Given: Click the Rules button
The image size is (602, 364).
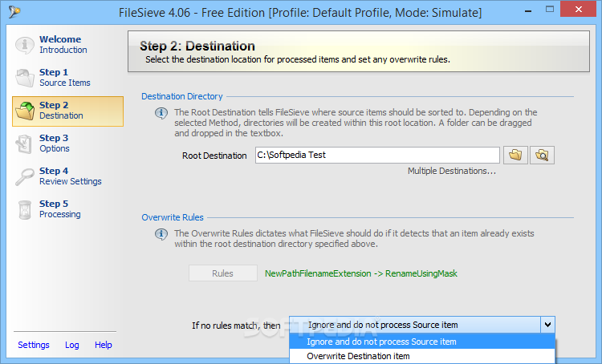Looking at the screenshot, I should click(222, 273).
